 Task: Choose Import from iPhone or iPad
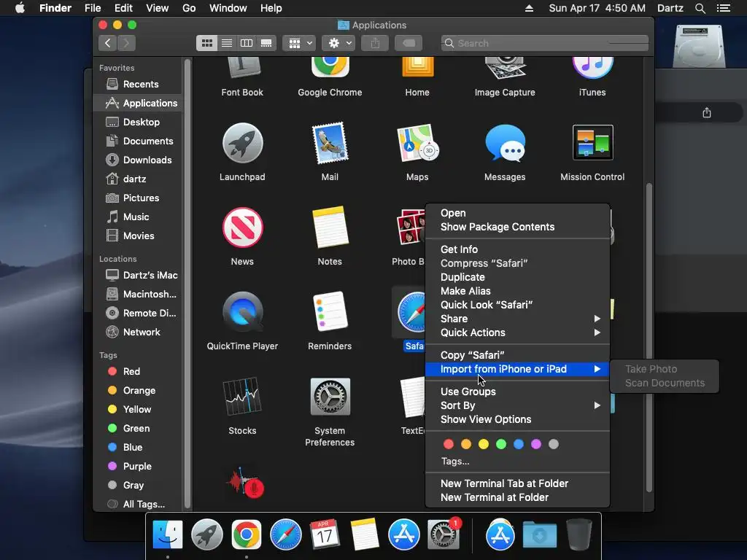(x=517, y=369)
